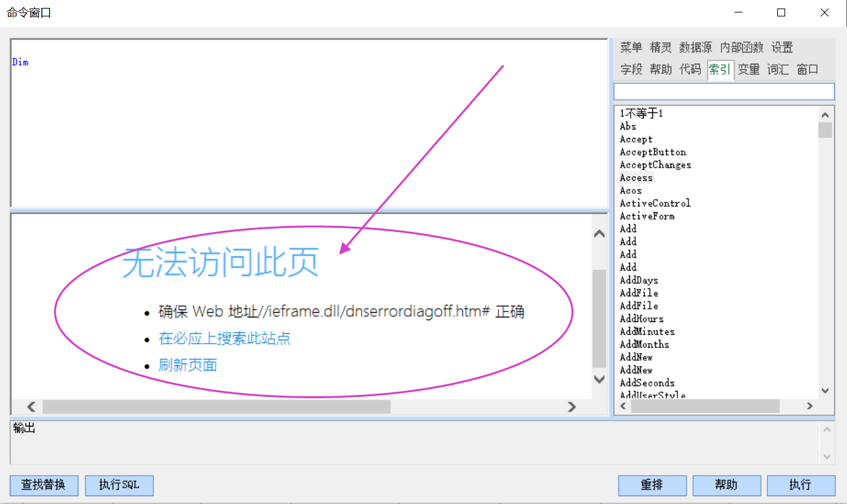Select the 索引 tab
Viewport: 847px width, 504px height.
[720, 70]
